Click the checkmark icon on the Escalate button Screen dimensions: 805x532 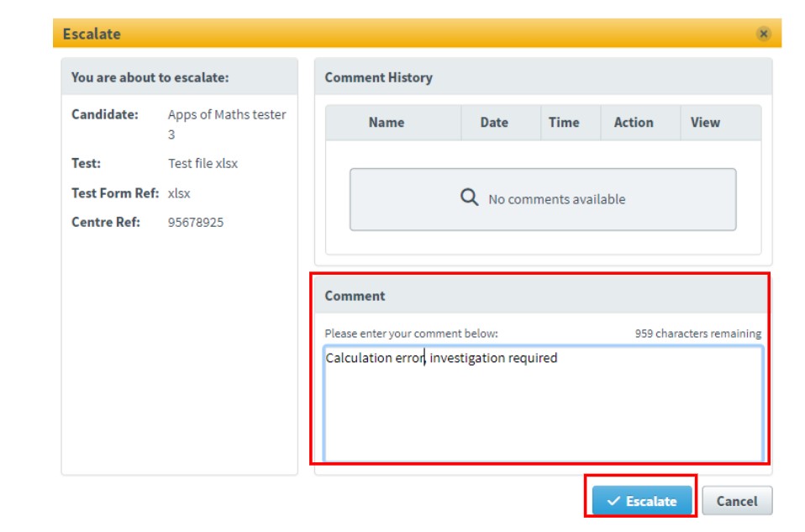(613, 501)
